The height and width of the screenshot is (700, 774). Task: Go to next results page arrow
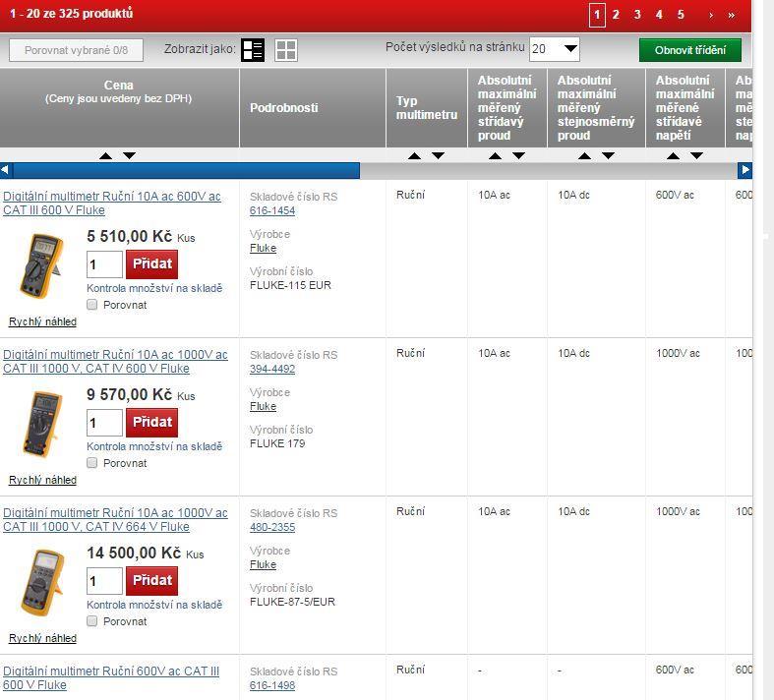click(x=711, y=16)
